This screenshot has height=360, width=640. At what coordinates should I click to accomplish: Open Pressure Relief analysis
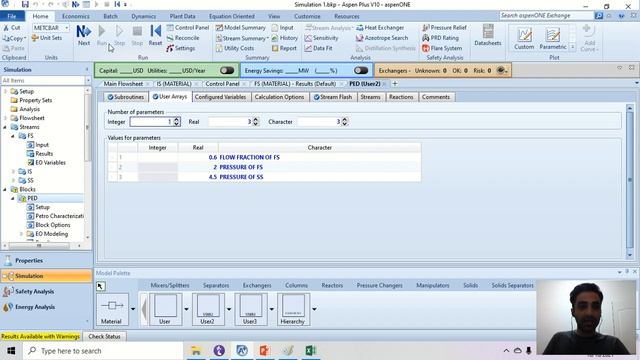(444, 27)
